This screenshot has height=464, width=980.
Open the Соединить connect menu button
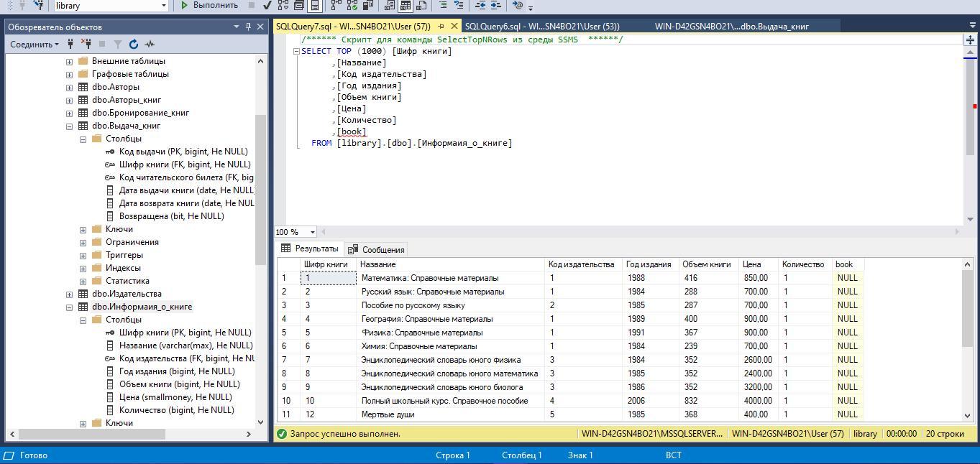(x=35, y=45)
